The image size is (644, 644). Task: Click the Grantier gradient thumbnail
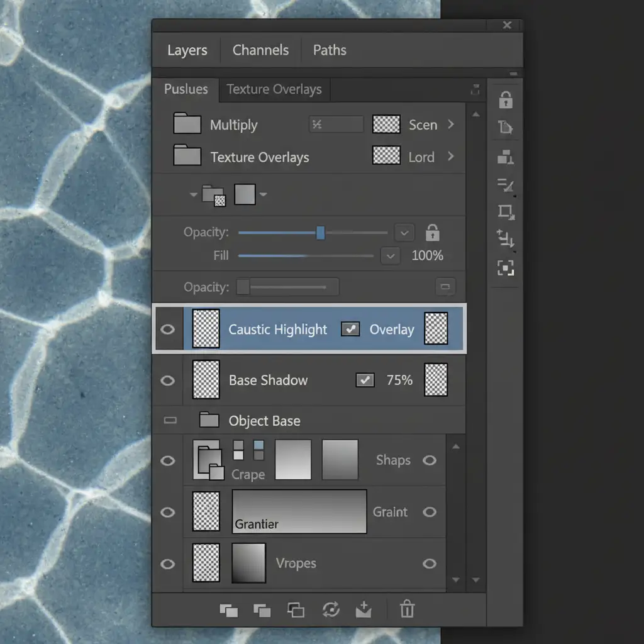point(299,511)
